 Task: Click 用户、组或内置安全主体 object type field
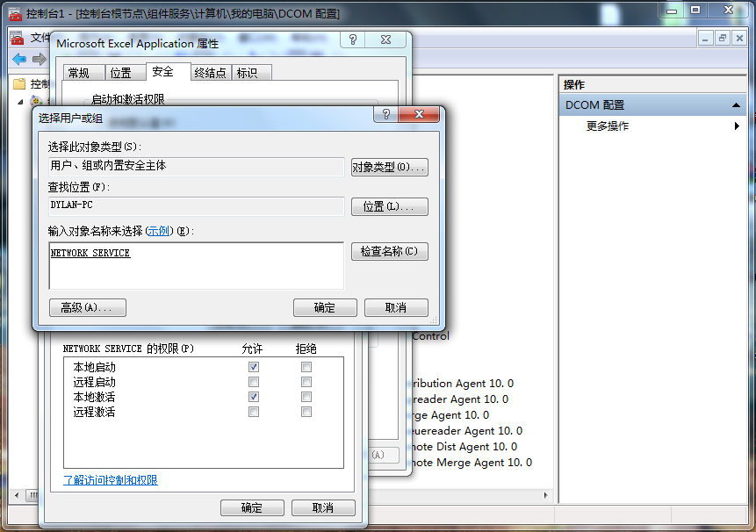click(x=197, y=166)
